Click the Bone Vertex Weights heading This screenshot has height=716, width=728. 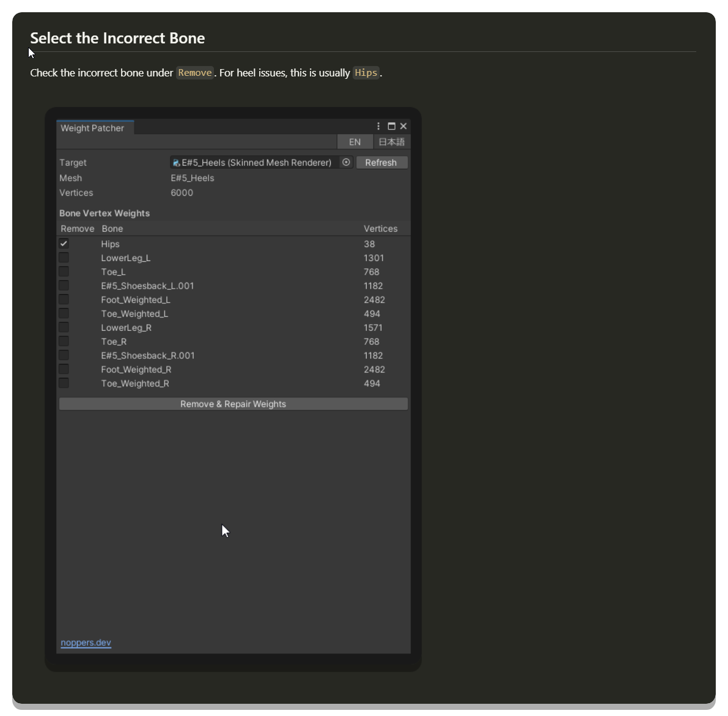(x=105, y=213)
